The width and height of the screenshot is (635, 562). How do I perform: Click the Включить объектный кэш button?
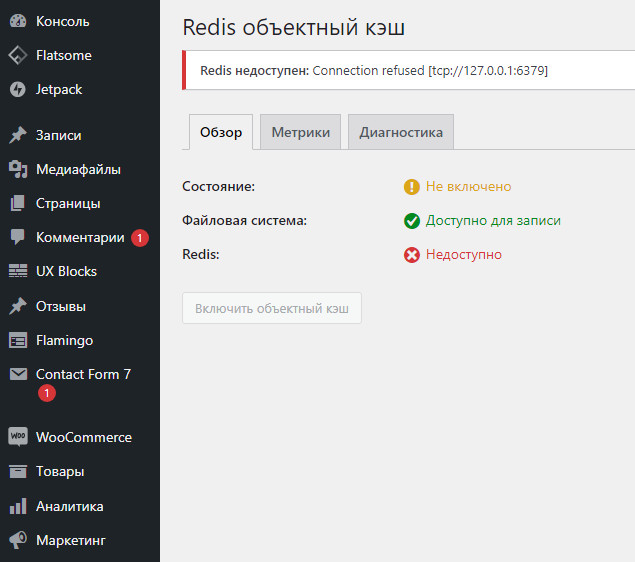(272, 308)
